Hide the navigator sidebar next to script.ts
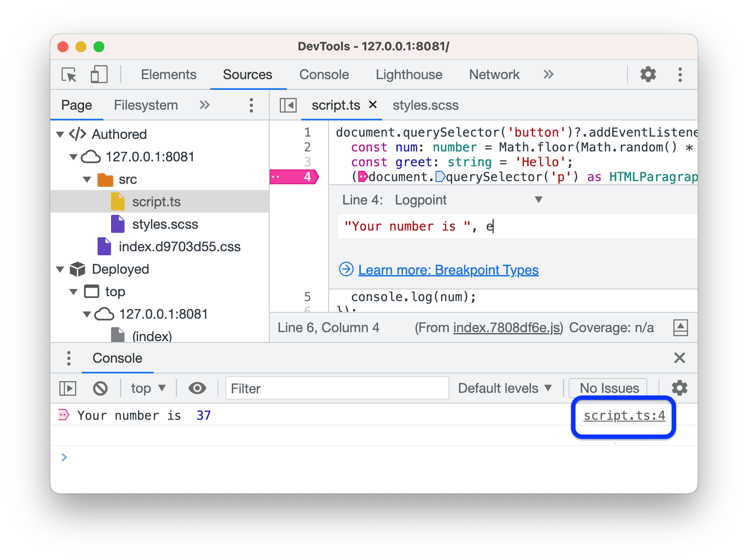The height and width of the screenshot is (560, 748). (288, 105)
